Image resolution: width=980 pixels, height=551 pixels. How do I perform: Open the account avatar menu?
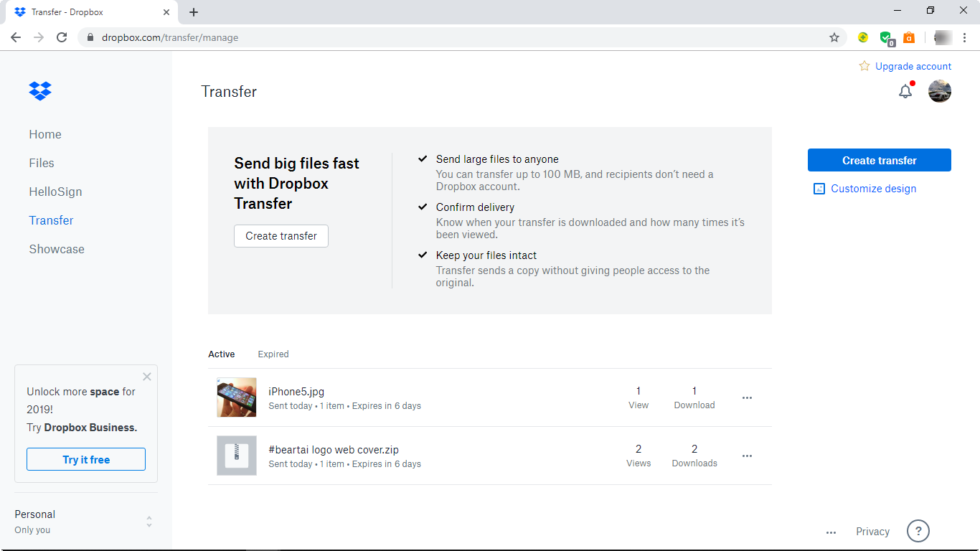(940, 91)
